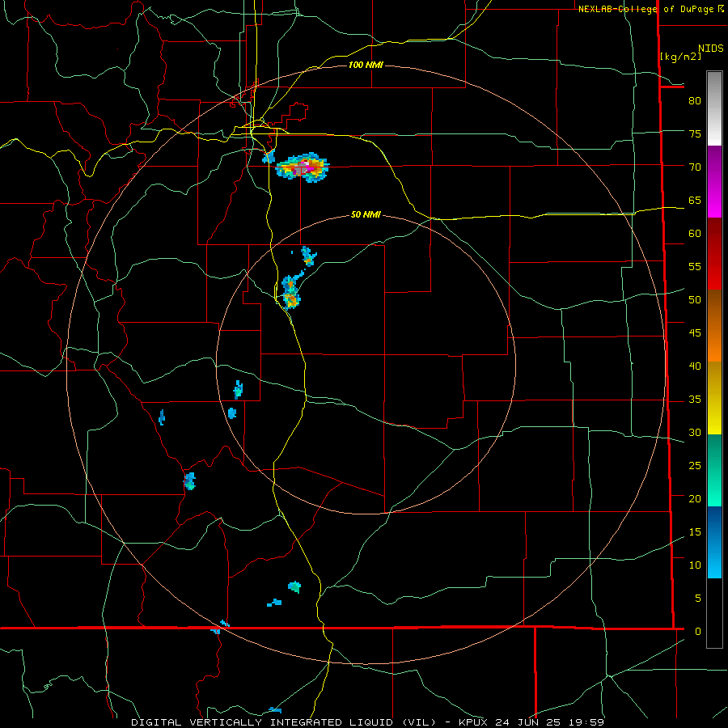Screen dimensions: 728x728
Task: Pick the gray-white top segment of color bar
Action: [714, 108]
